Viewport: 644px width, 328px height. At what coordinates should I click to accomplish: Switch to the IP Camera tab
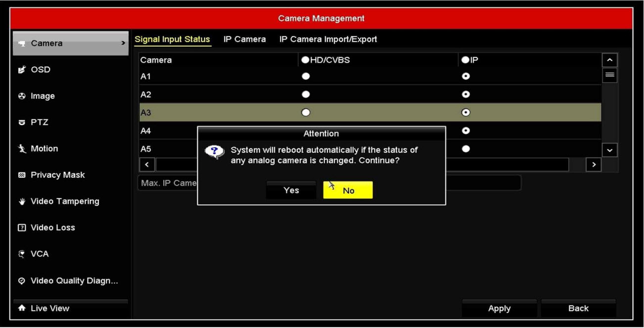244,40
